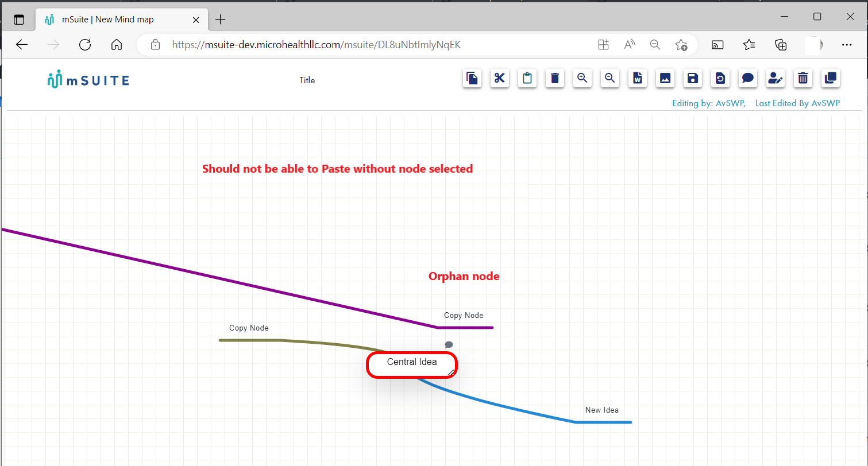Viewport: 868px width, 466px height.
Task: Paste node from clipboard
Action: click(x=527, y=79)
